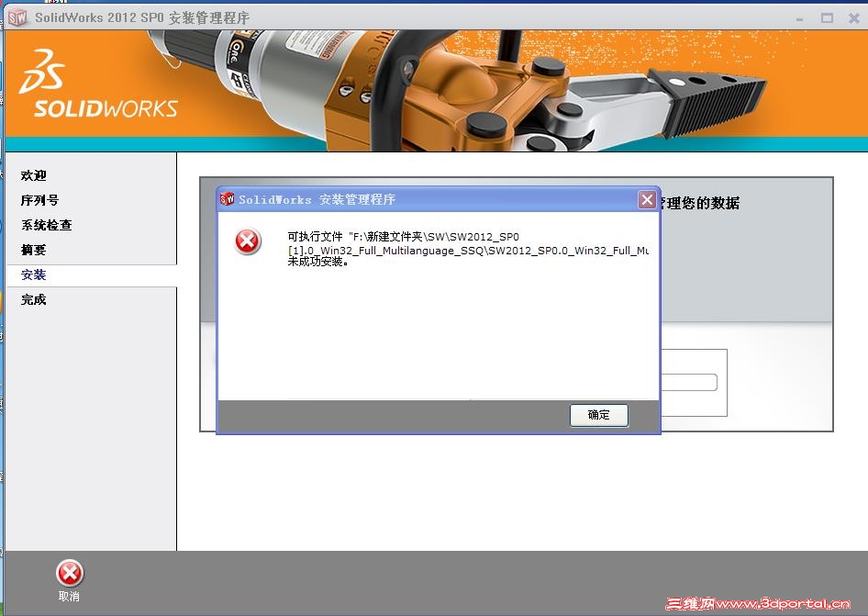The image size is (868, 616).
Task: Click the 确定 button in error dialog
Action: pos(599,415)
